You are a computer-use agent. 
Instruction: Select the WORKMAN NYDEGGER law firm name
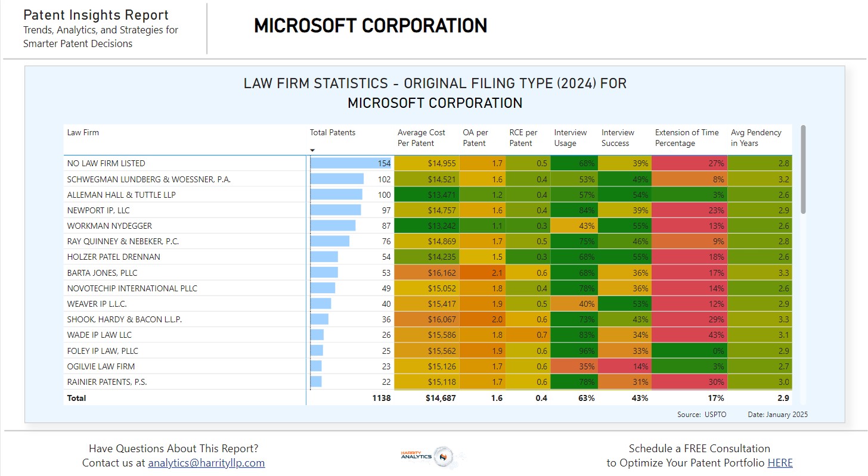pyautogui.click(x=110, y=226)
